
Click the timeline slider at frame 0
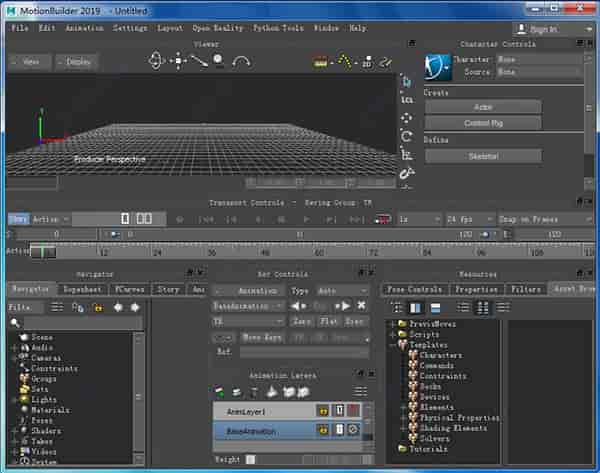[42, 252]
